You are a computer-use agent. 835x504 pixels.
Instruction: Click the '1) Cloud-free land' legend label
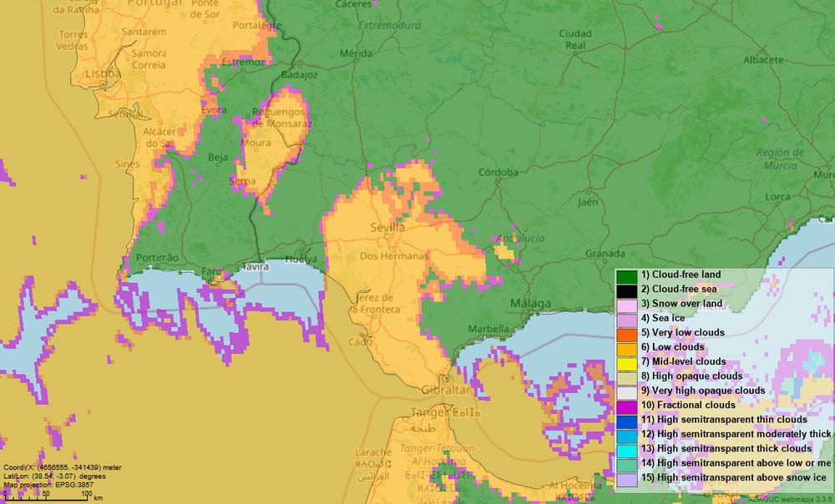coord(681,275)
